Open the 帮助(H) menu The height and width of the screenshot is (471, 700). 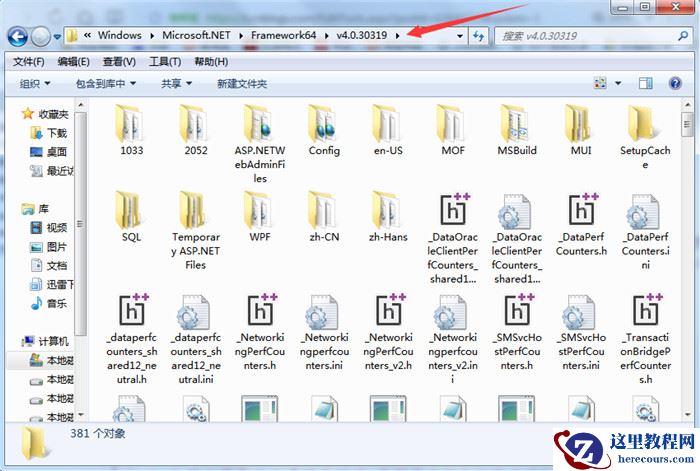coord(211,62)
